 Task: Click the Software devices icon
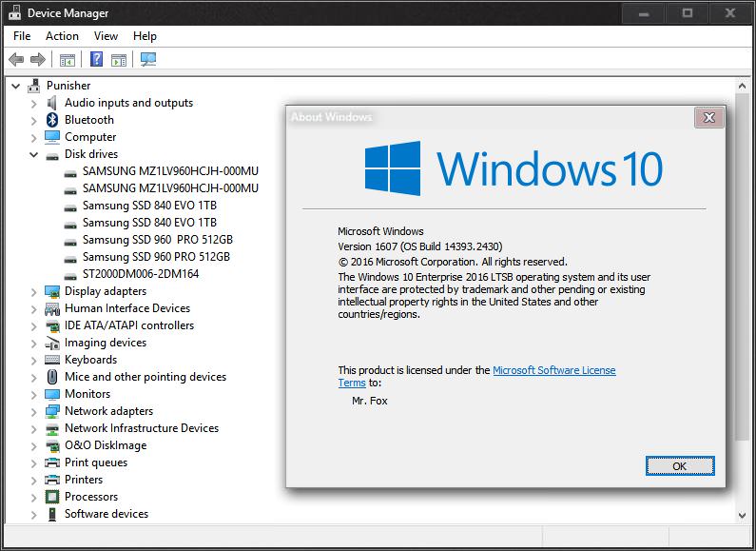pos(52,514)
